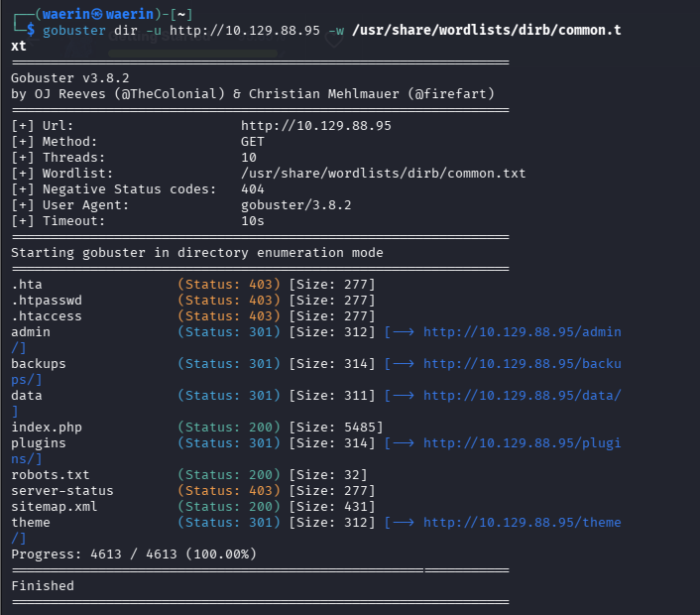Click the theme redirect URL link
Screen dimensions: 700x615
pyautogui.click(x=522, y=523)
